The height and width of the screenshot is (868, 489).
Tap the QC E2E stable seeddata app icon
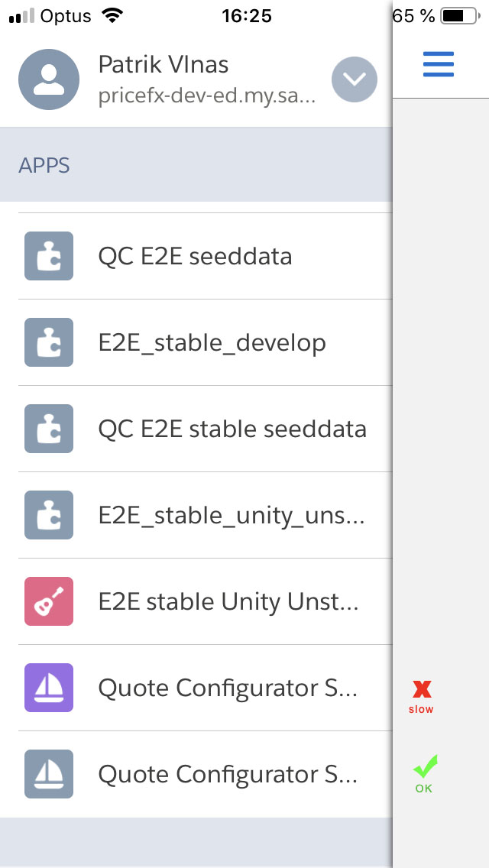(x=48, y=429)
